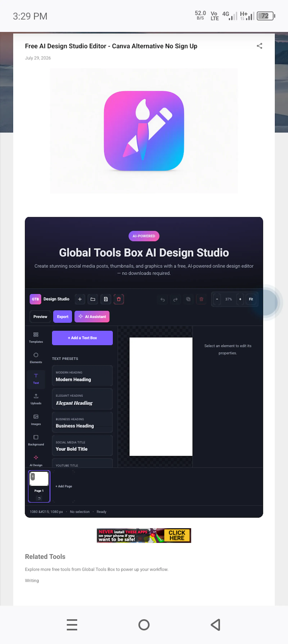The image size is (288, 644).
Task: Add a new page
Action: (64, 486)
